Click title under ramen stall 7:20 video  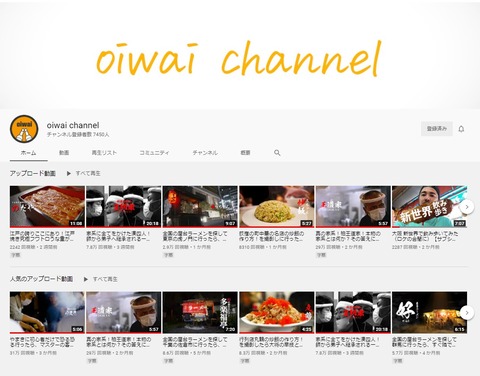(195, 342)
